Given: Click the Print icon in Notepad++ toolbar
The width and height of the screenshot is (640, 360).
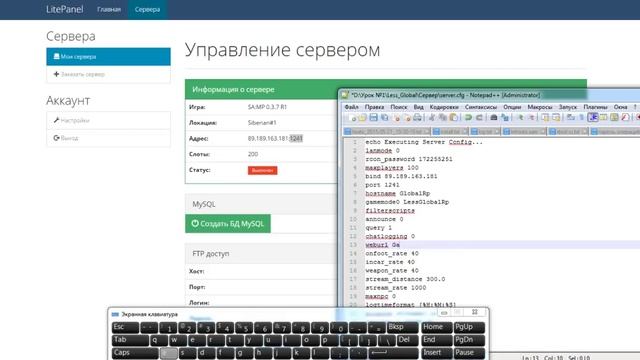Looking at the screenshot, I should coord(418,118).
